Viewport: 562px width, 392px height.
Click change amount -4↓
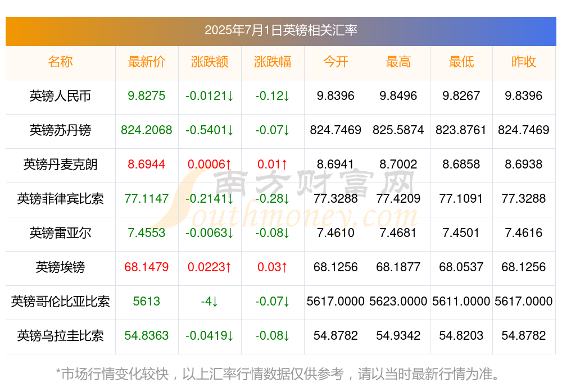point(209,302)
